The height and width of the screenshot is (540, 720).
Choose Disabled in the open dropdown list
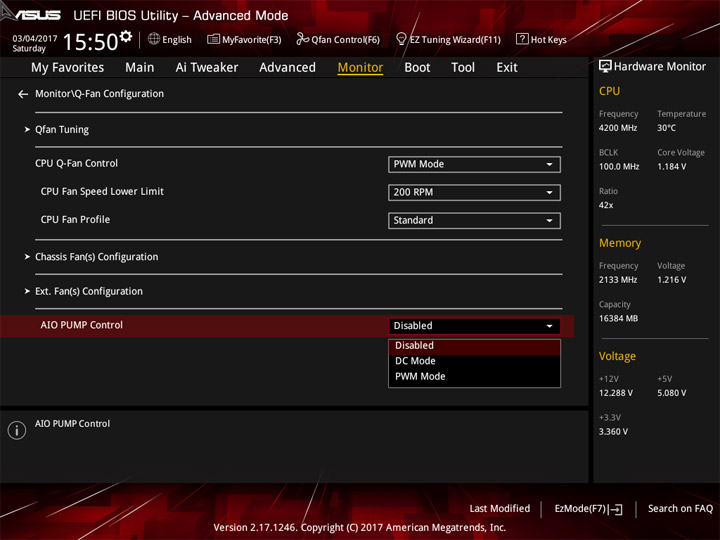(x=474, y=346)
